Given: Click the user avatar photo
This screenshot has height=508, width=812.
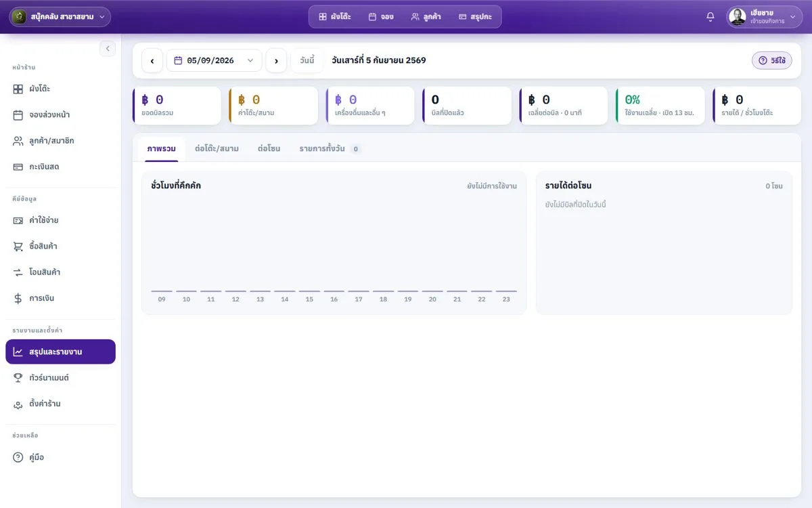Looking at the screenshot, I should pyautogui.click(x=738, y=17).
